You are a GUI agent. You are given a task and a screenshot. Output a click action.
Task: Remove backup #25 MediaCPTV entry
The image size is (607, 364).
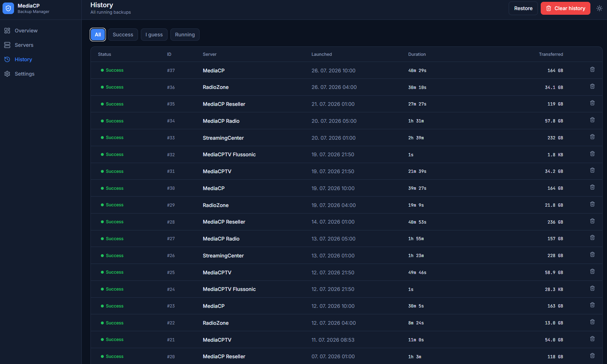click(x=592, y=271)
